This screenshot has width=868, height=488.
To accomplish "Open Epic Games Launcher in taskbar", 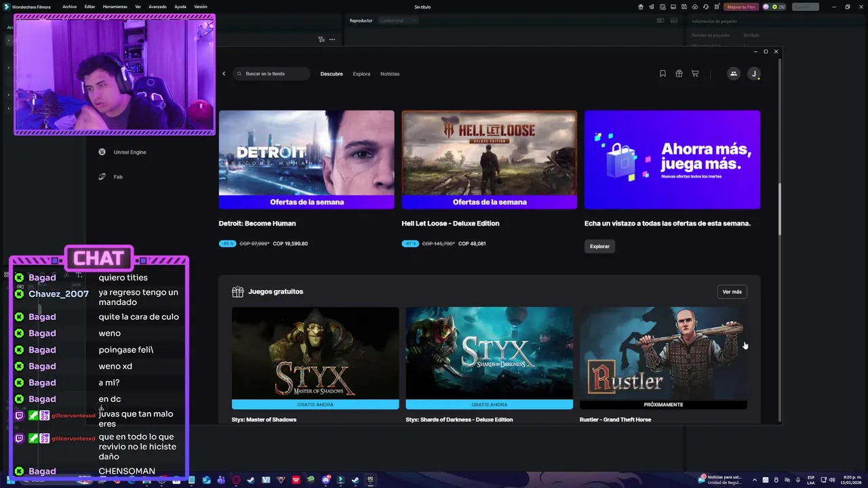I will coord(370,480).
